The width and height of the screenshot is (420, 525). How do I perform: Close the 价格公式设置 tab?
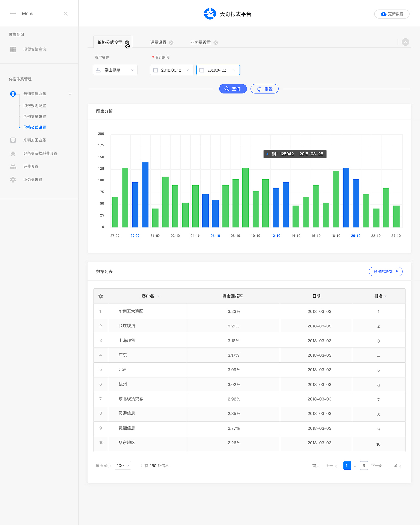pos(127,42)
